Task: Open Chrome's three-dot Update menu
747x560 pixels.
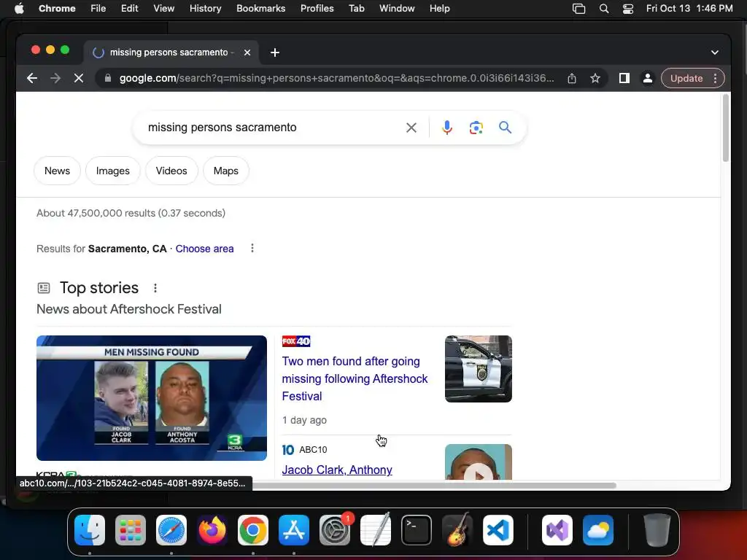Action: click(x=715, y=78)
